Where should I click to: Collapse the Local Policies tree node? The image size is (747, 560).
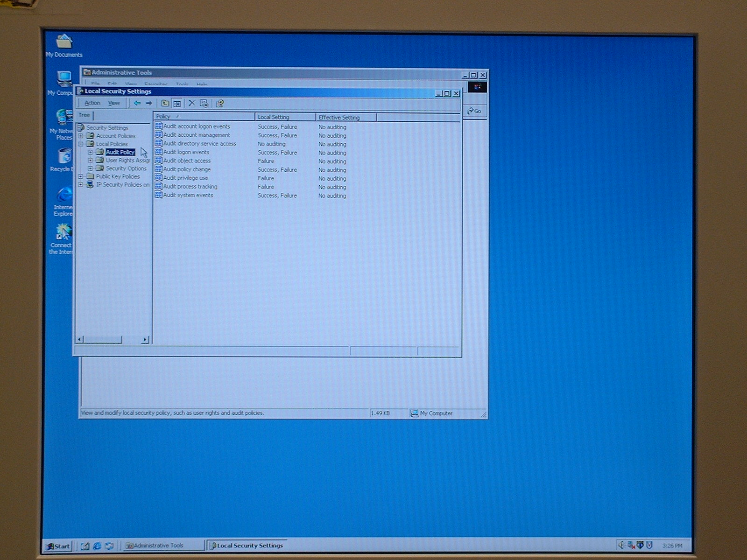(x=81, y=144)
